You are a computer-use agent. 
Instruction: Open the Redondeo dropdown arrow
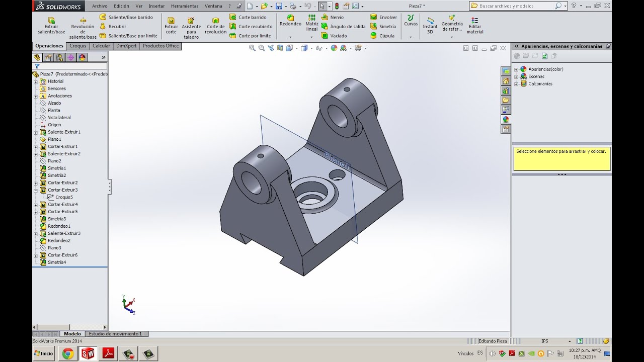[x=290, y=37]
